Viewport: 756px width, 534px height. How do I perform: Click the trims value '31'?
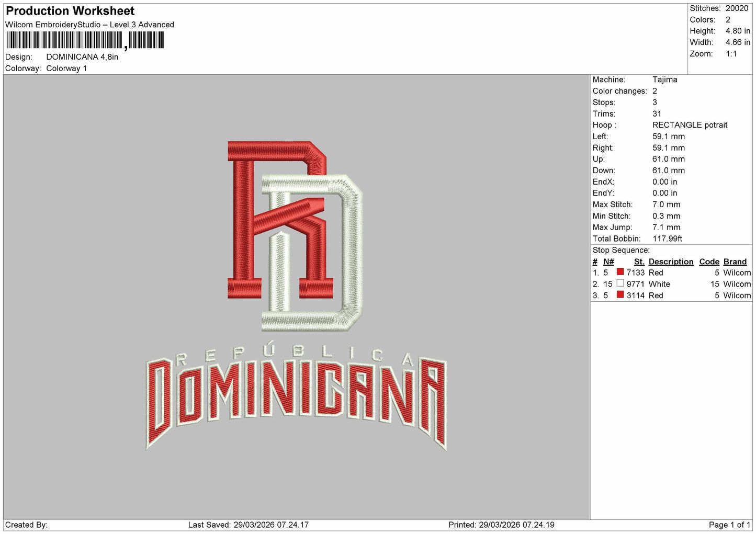point(657,113)
